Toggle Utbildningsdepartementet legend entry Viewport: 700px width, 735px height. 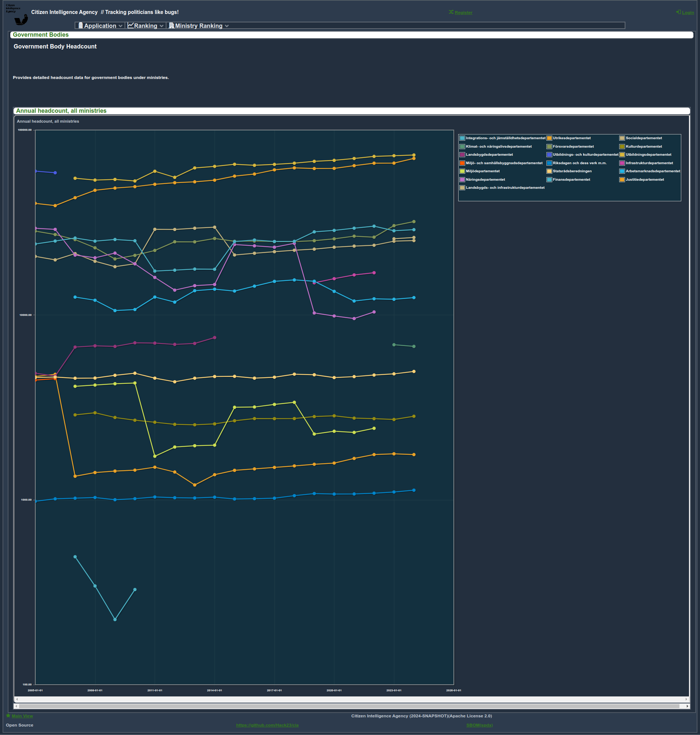646,155
